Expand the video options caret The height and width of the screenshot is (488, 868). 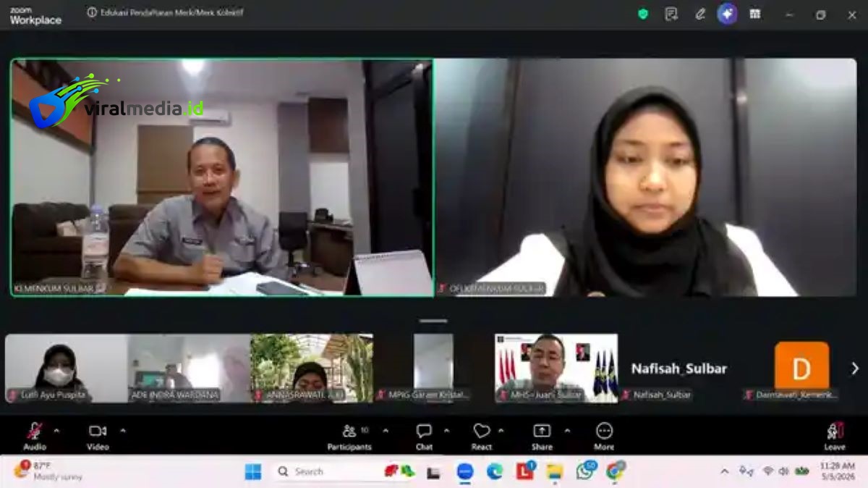pyautogui.click(x=123, y=431)
